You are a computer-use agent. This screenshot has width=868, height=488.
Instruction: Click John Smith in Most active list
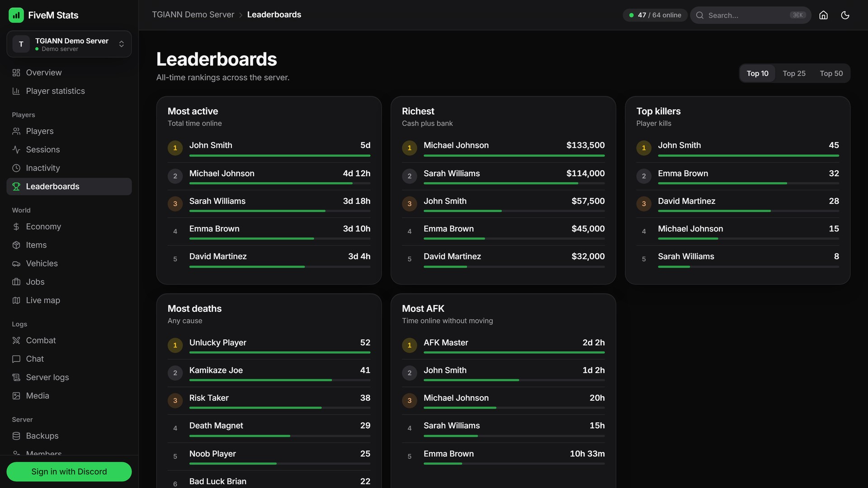[x=211, y=145]
